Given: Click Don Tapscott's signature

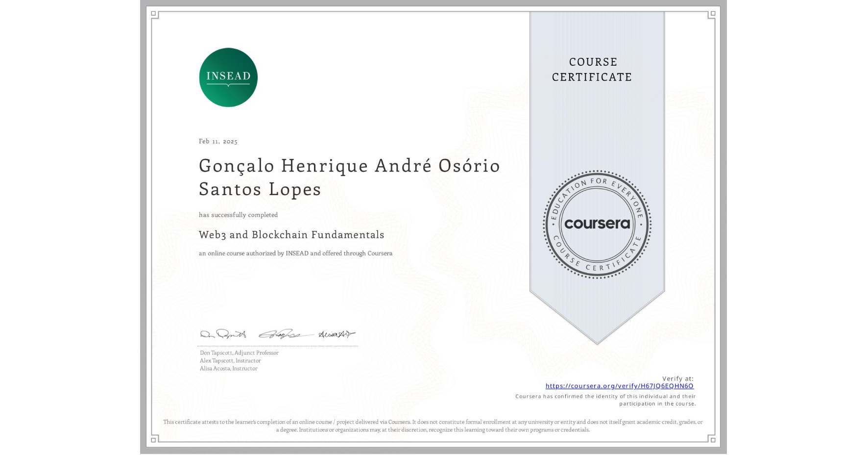Looking at the screenshot, I should (x=223, y=334).
